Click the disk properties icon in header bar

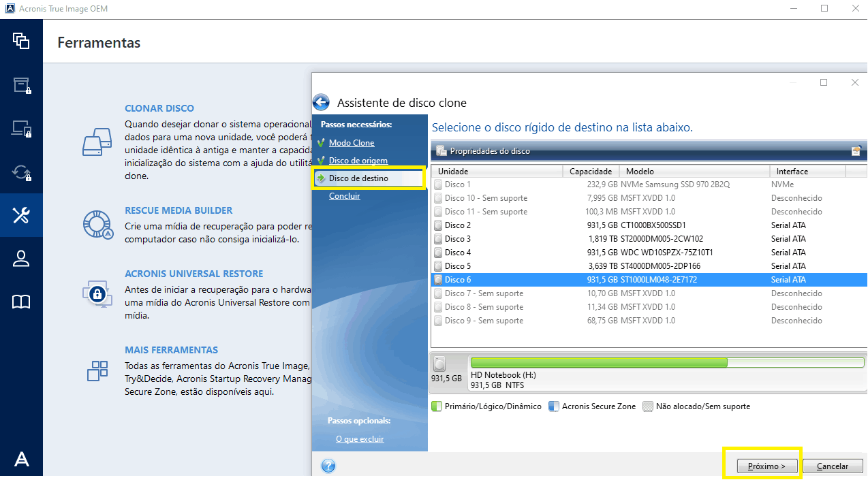(x=441, y=150)
